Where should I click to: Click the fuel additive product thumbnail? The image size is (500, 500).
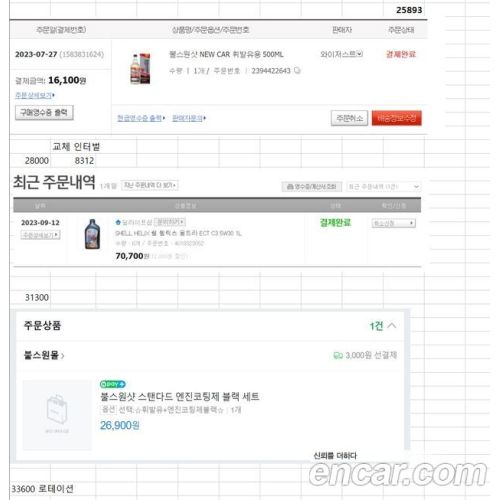(140, 68)
